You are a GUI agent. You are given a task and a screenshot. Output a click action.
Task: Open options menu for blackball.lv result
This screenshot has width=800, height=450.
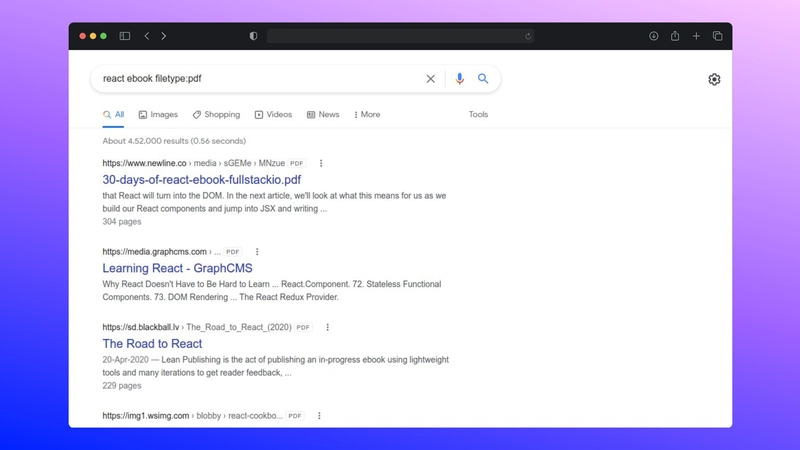point(328,327)
